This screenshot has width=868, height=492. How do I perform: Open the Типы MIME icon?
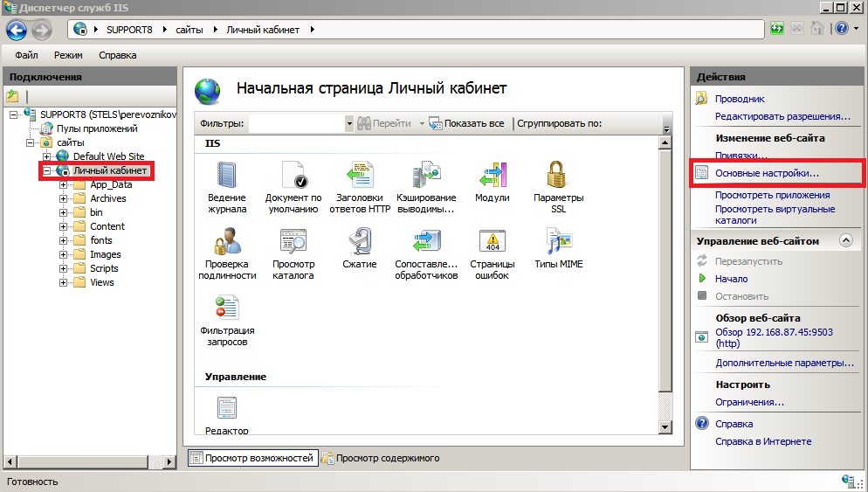pos(559,247)
